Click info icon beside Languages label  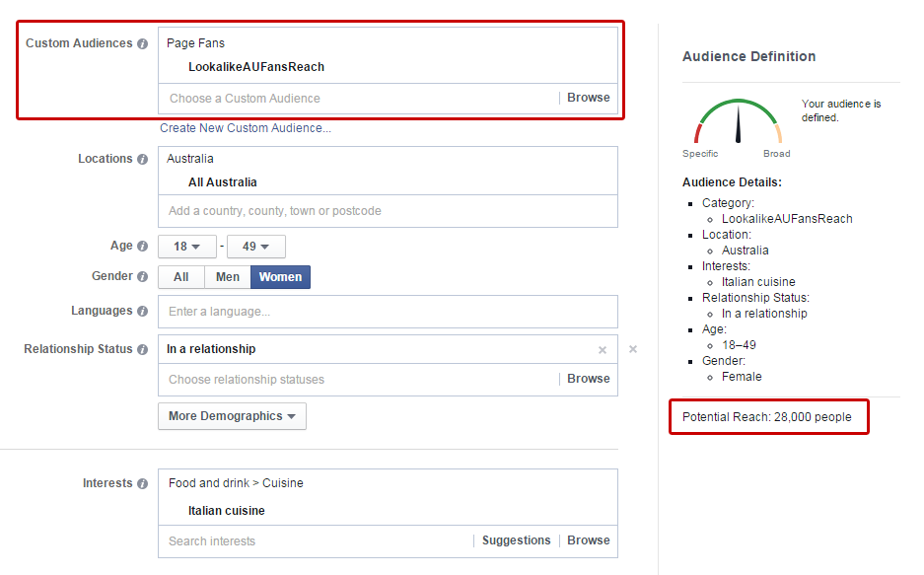tap(143, 312)
